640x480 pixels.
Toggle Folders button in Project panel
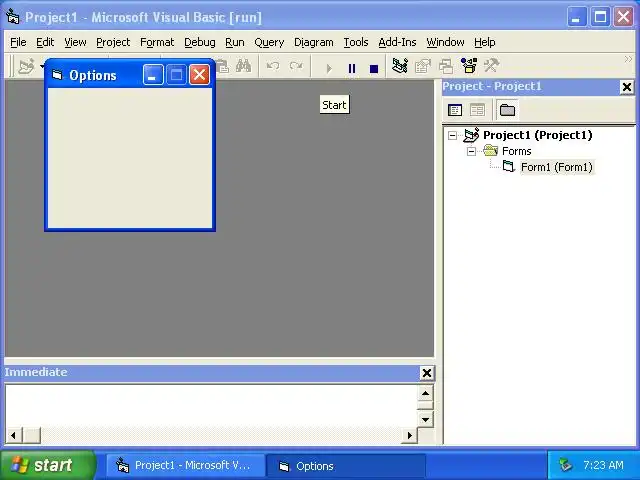click(x=507, y=110)
